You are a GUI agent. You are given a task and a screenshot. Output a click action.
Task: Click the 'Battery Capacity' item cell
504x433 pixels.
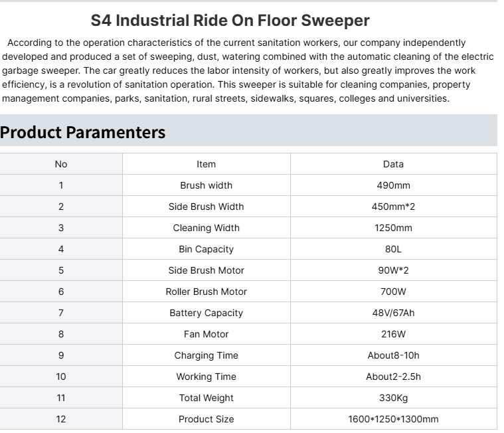coord(207,313)
